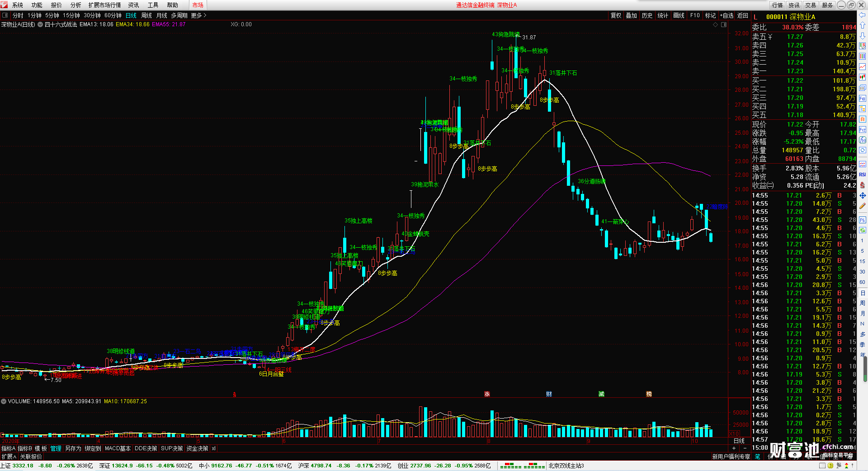The image size is (868, 471).
Task: Switch chart to 5分钟 period
Action: click(x=52, y=15)
